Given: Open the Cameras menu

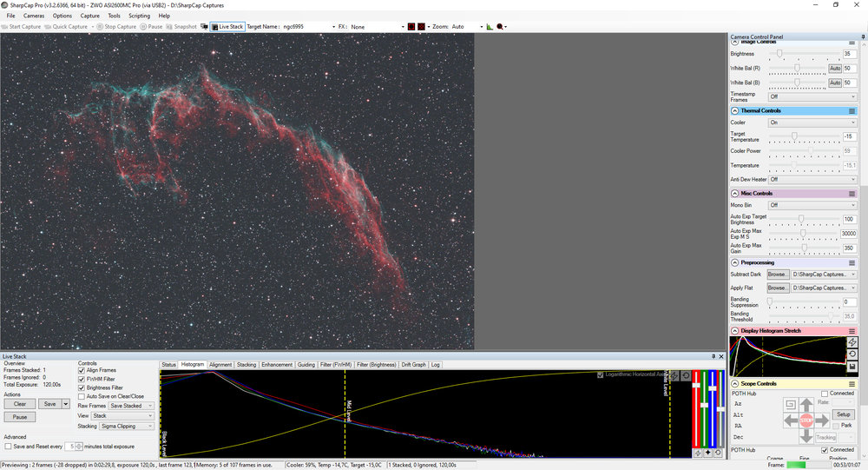Looking at the screenshot, I should (x=34, y=16).
